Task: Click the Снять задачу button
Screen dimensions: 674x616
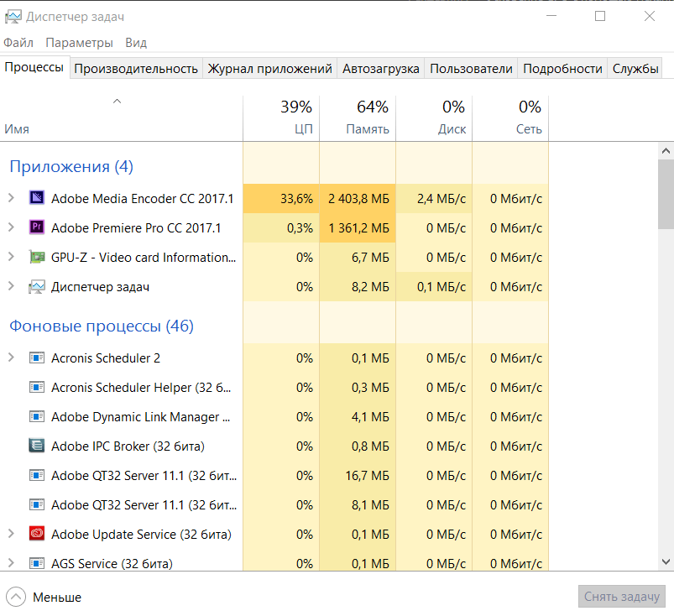Action: (x=622, y=597)
